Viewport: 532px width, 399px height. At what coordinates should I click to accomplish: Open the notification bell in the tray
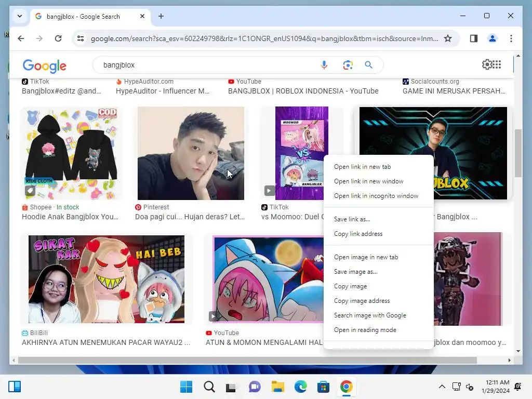tap(518, 387)
